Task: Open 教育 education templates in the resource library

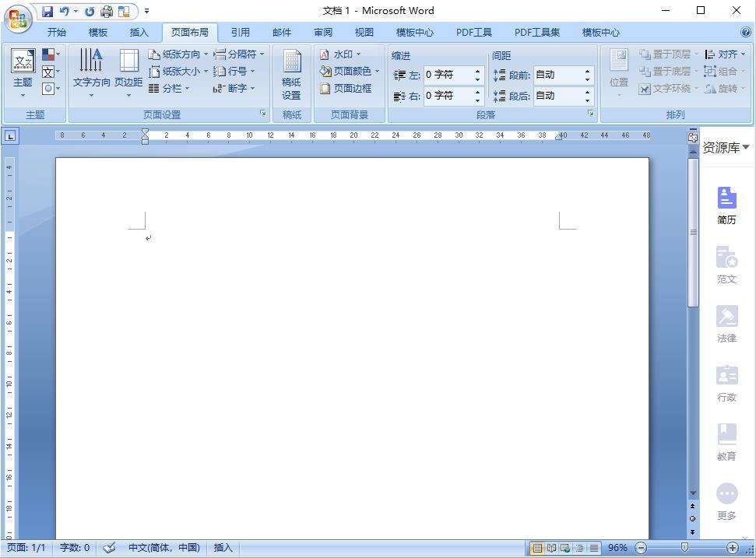Action: pos(726,442)
